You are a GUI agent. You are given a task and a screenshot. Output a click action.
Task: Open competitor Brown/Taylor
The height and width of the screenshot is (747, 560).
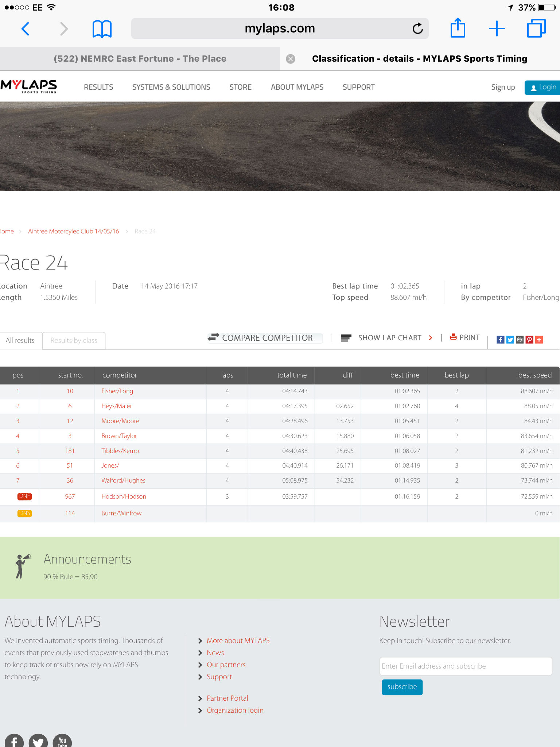[x=119, y=436]
